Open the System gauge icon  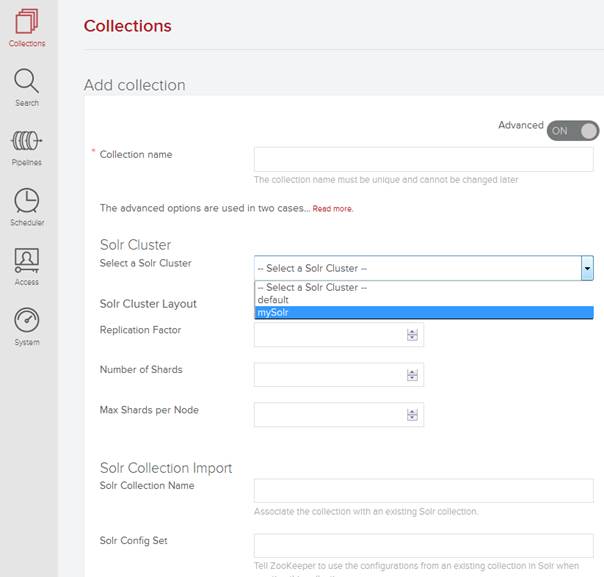[27, 321]
